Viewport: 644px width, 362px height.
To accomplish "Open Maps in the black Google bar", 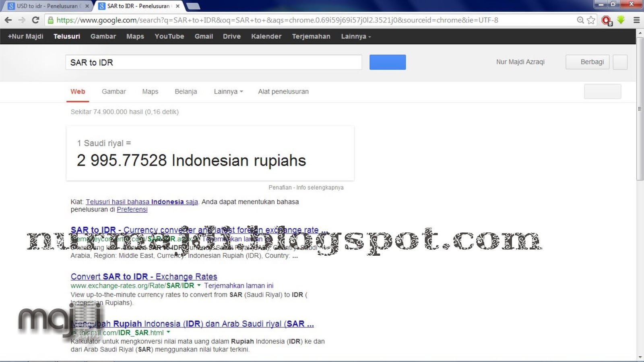I will [x=135, y=36].
